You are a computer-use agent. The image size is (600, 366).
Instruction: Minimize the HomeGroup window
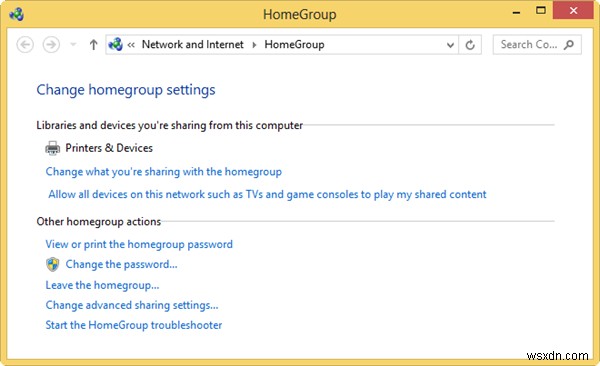(x=516, y=12)
